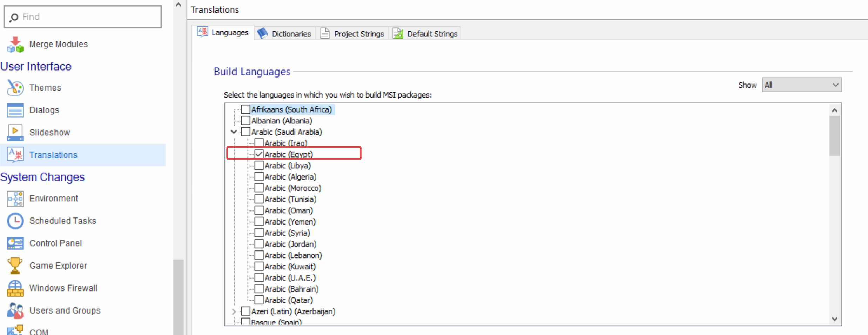This screenshot has width=868, height=335.
Task: Click the Windows Firewall icon
Action: pos(15,288)
